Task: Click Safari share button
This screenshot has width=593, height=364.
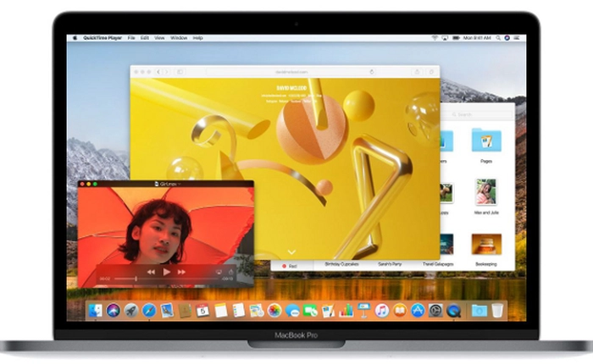Action: pos(417,71)
